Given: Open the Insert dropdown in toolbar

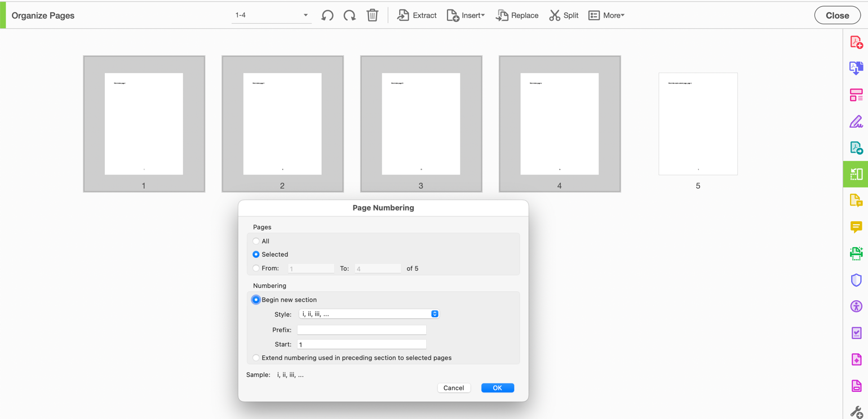Looking at the screenshot, I should pyautogui.click(x=466, y=15).
